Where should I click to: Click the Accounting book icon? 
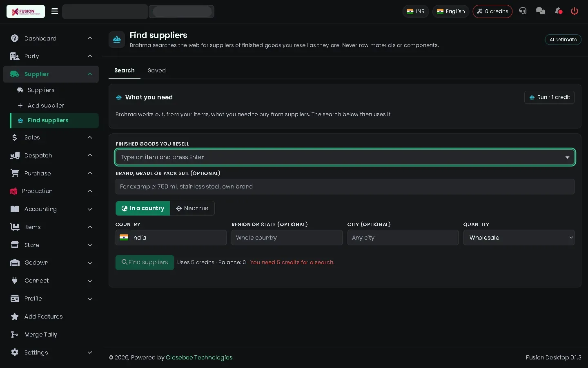(x=15, y=209)
